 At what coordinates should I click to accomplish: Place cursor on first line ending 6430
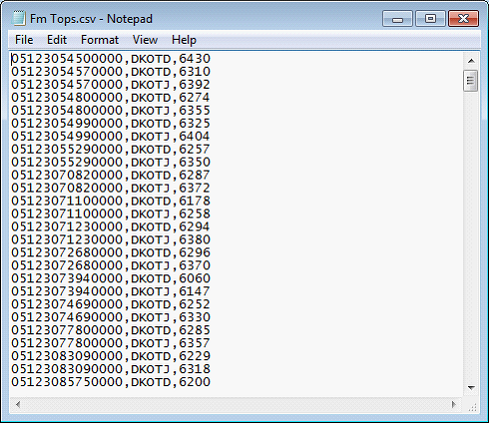pyautogui.click(x=111, y=59)
